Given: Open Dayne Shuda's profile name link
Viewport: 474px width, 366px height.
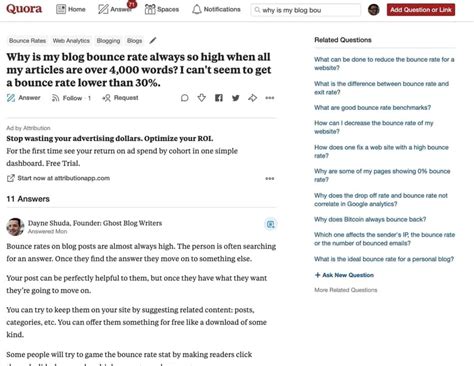Looking at the screenshot, I should 49,223.
